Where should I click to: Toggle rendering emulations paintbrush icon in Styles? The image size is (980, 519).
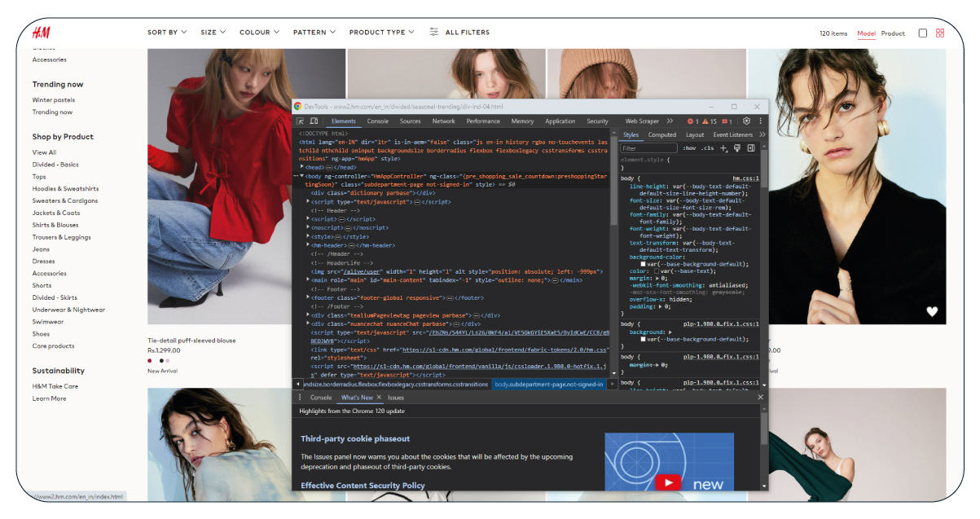(736, 148)
